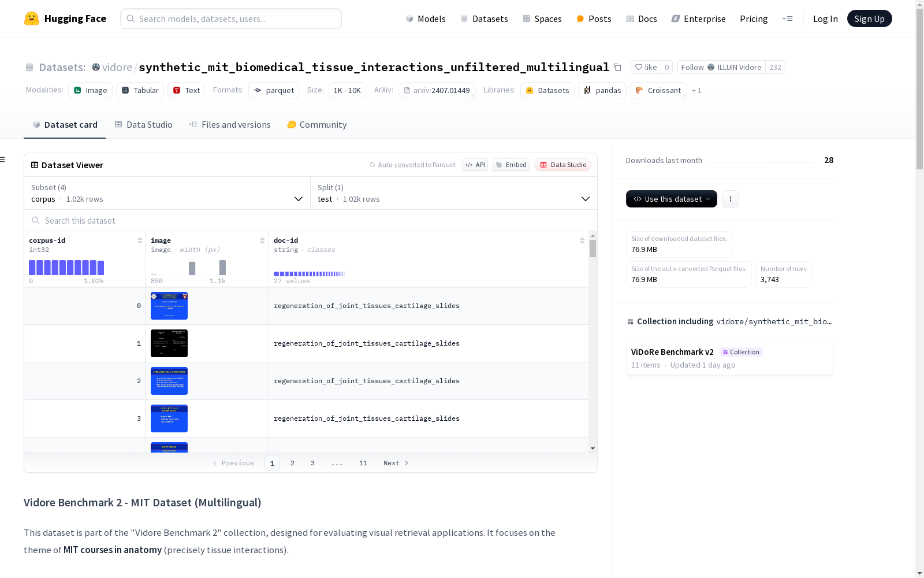Go to page 11 of dataset rows
This screenshot has height=578, width=924.
click(x=363, y=463)
